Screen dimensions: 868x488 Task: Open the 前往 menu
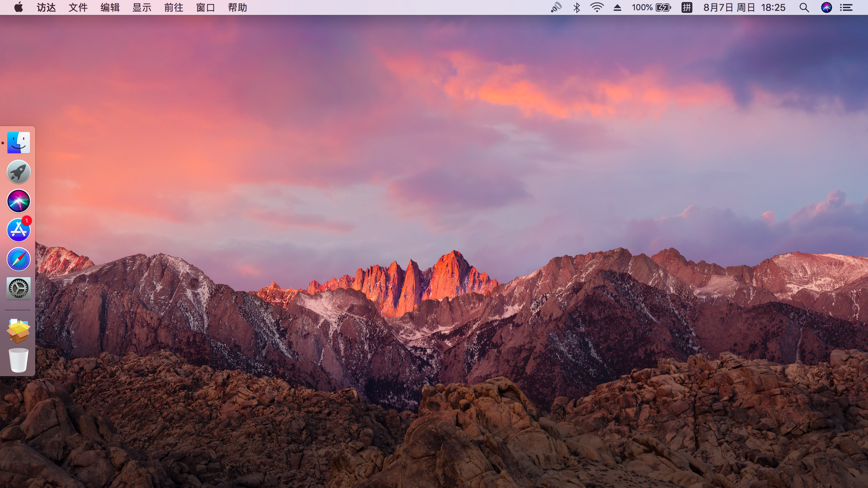pos(174,7)
